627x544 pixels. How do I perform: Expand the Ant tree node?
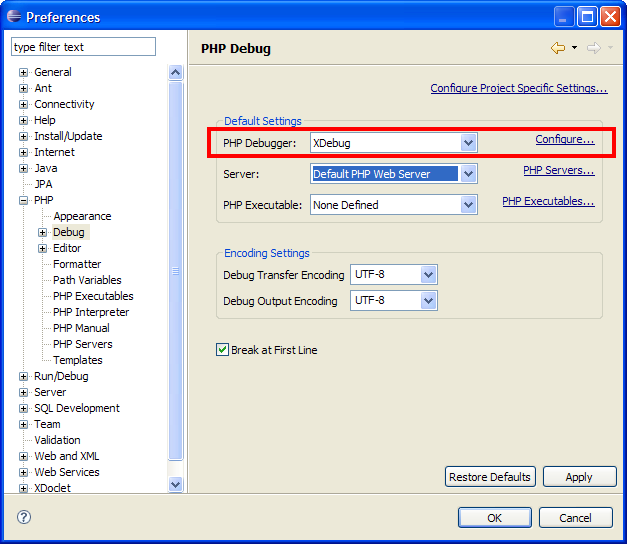point(24,88)
